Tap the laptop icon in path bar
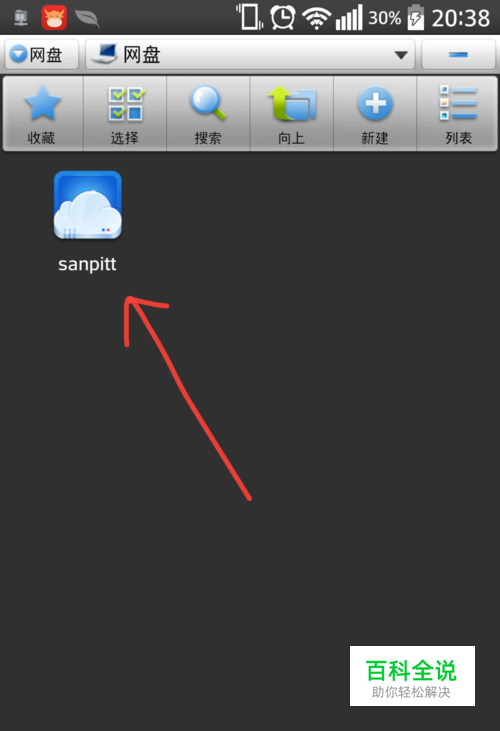The height and width of the screenshot is (731, 500). point(104,54)
